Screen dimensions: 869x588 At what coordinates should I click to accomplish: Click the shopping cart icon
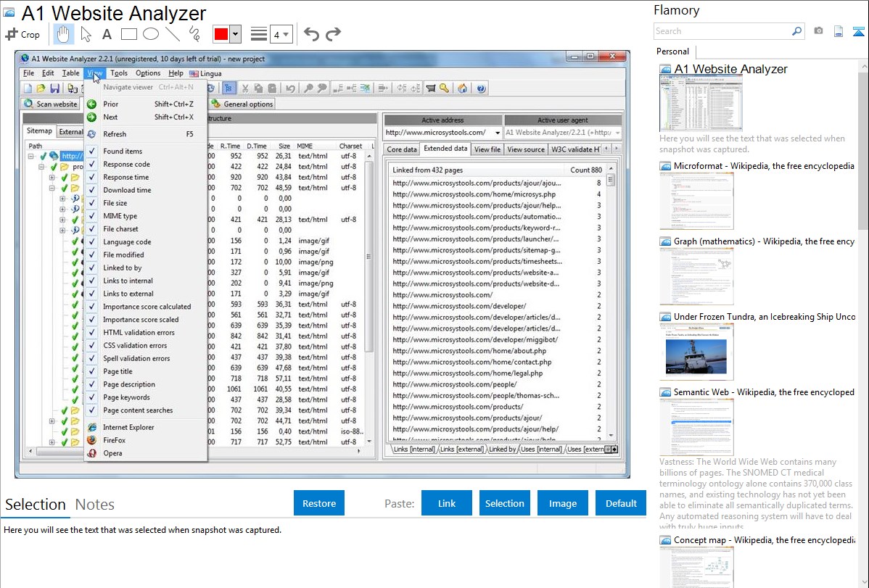[431, 88]
